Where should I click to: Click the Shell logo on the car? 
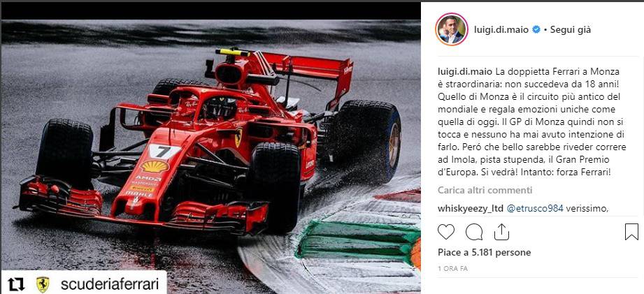point(155,166)
